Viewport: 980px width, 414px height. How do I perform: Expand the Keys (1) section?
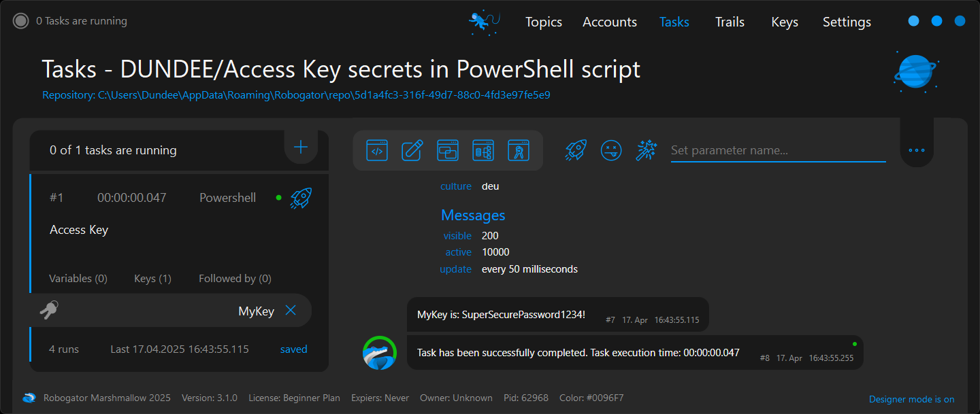point(152,279)
